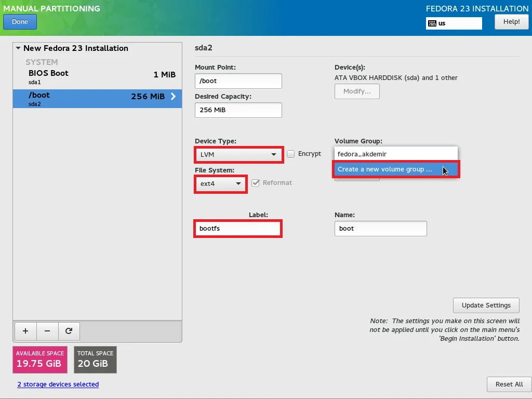Add a new mount point with plus button
532x399 pixels.
point(25,331)
